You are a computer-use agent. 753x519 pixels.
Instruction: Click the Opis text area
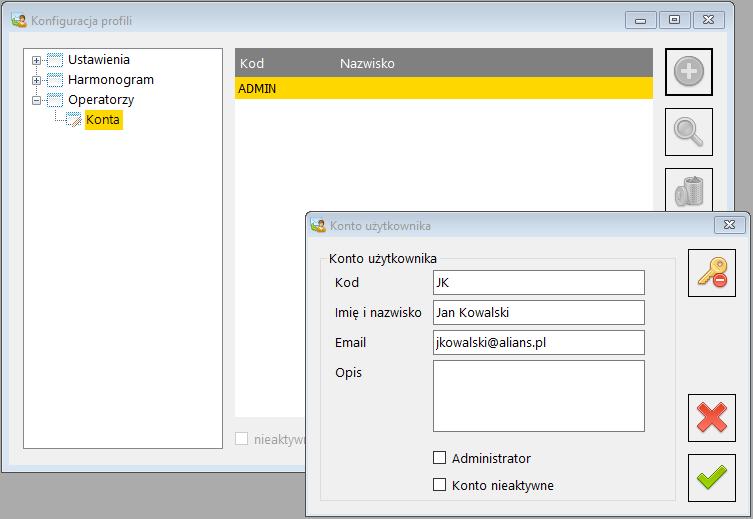[x=539, y=396]
